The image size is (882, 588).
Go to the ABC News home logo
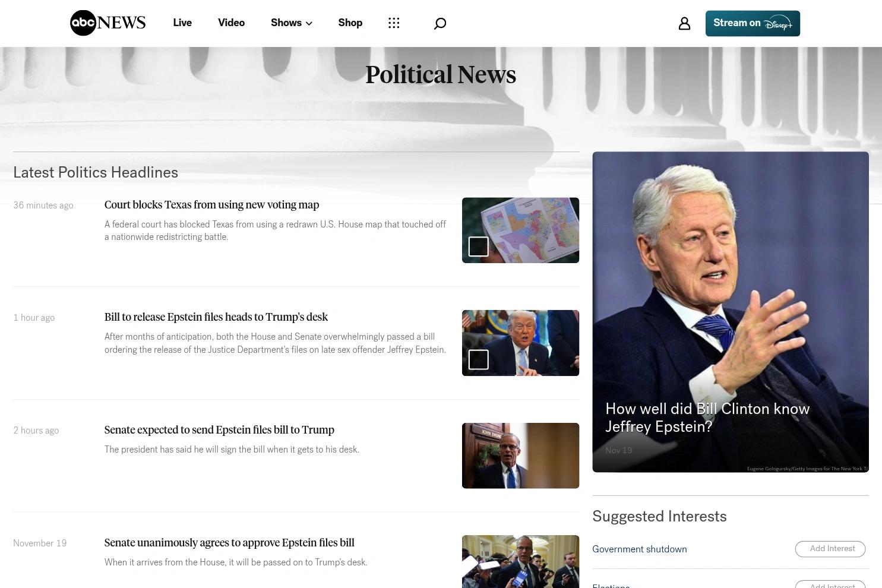click(108, 23)
